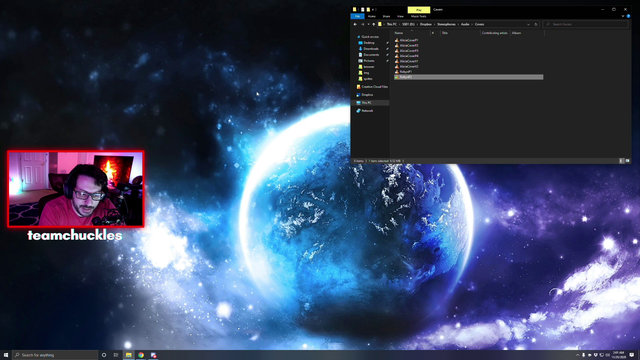
Task: Open Google Chrome from the taskbar
Action: pyautogui.click(x=141, y=355)
